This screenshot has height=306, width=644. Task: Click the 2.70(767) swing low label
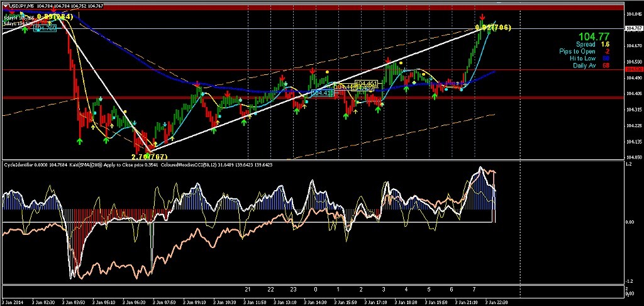click(x=150, y=157)
